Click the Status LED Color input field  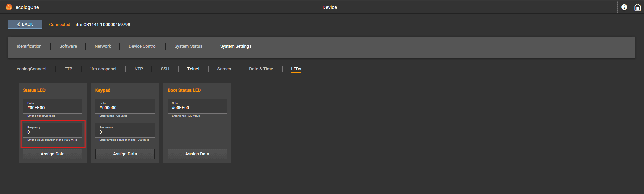pos(53,108)
